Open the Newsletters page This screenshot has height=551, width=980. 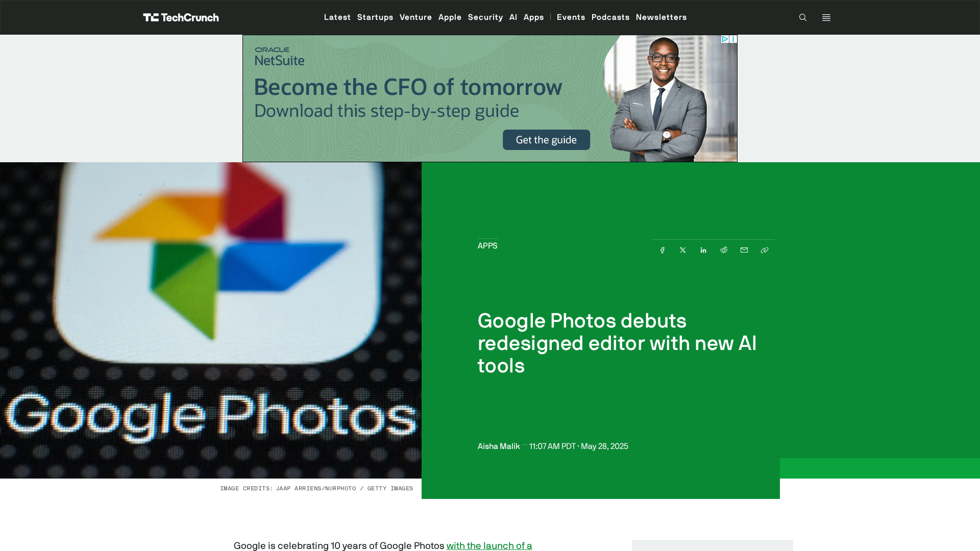pos(661,17)
